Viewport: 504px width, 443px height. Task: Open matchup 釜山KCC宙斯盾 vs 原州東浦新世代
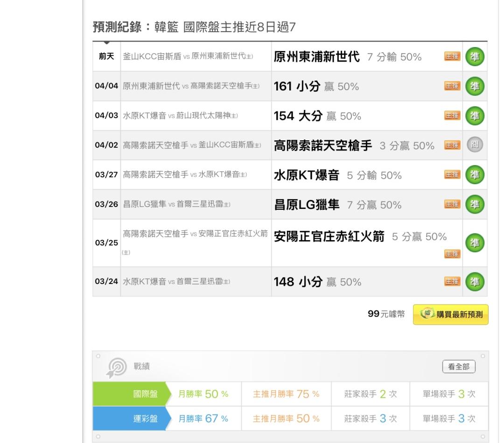188,57
